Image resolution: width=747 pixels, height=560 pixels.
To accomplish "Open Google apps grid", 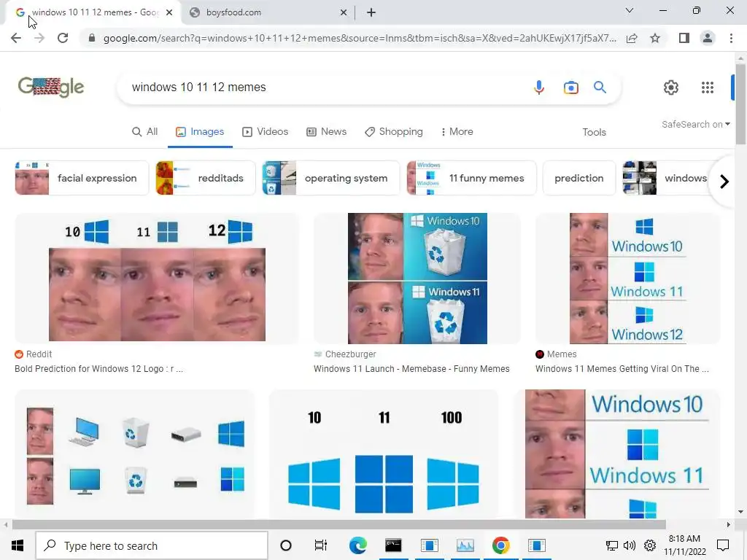I will tap(708, 87).
